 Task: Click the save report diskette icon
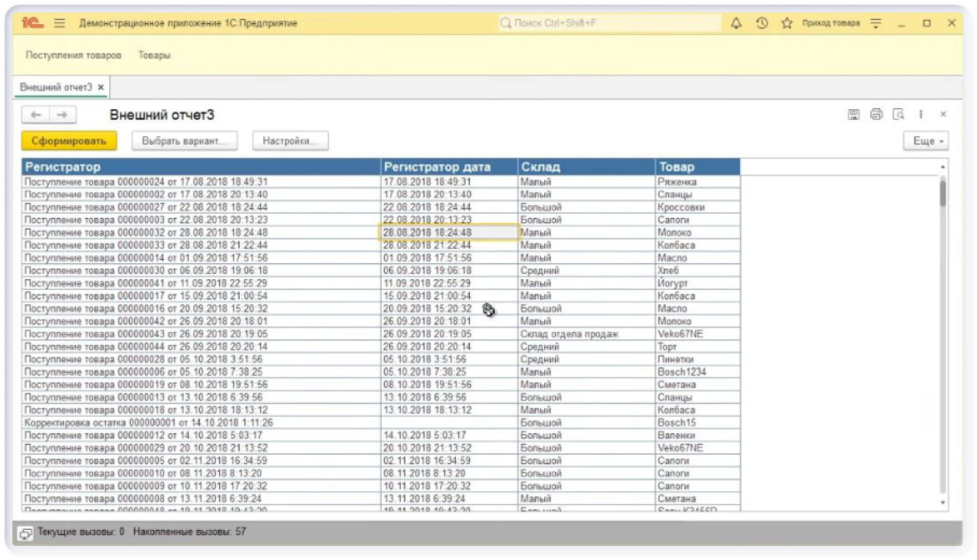pos(854,114)
